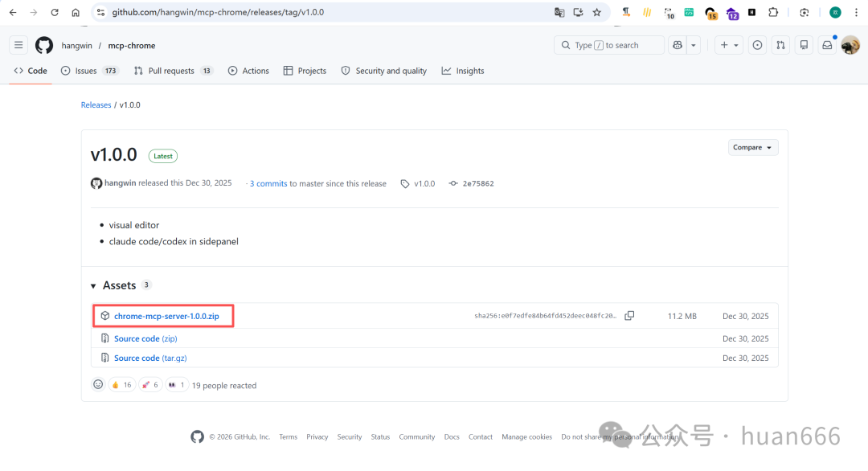Open the create new plus dropdown
Image resolution: width=868 pixels, height=471 pixels.
click(x=729, y=45)
